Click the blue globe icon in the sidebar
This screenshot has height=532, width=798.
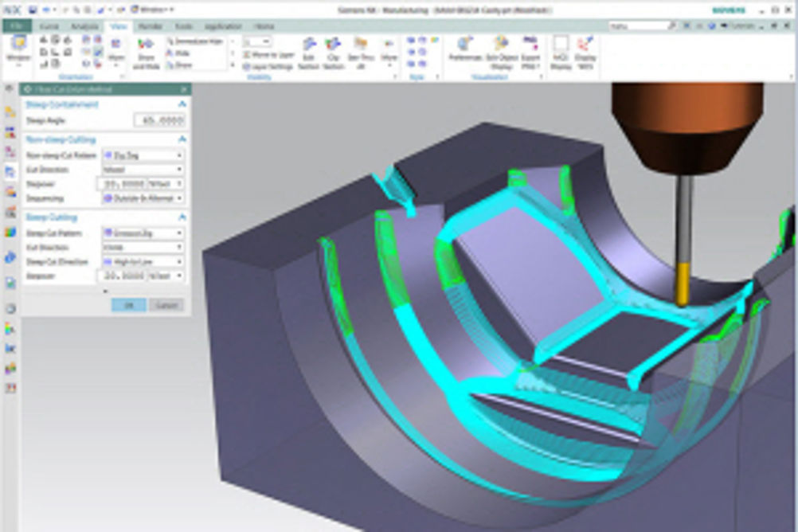click(10, 257)
